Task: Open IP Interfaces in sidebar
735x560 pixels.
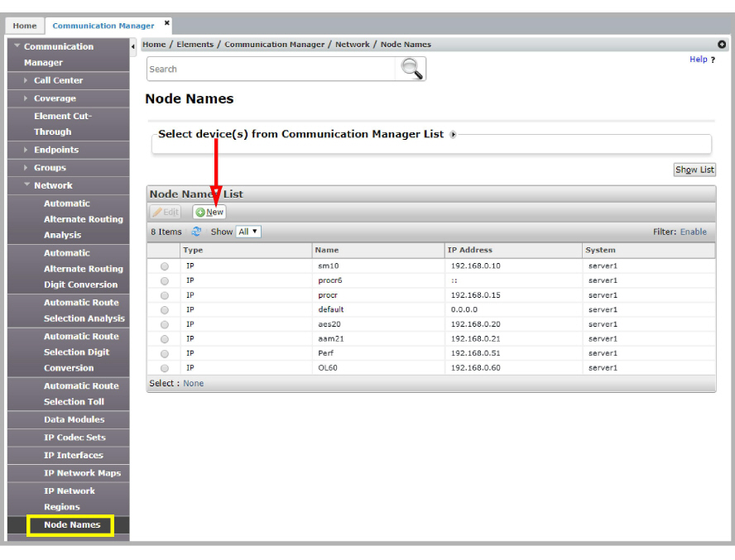Action: click(x=69, y=455)
